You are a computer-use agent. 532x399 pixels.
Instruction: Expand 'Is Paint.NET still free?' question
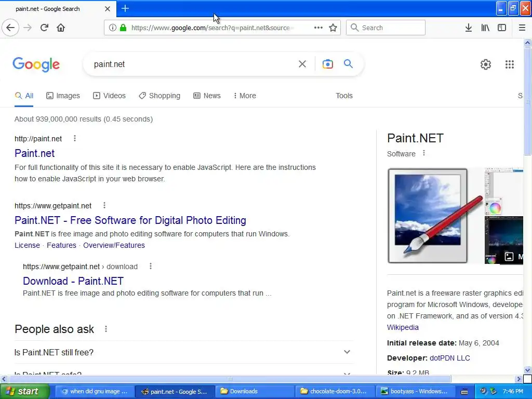coord(183,352)
